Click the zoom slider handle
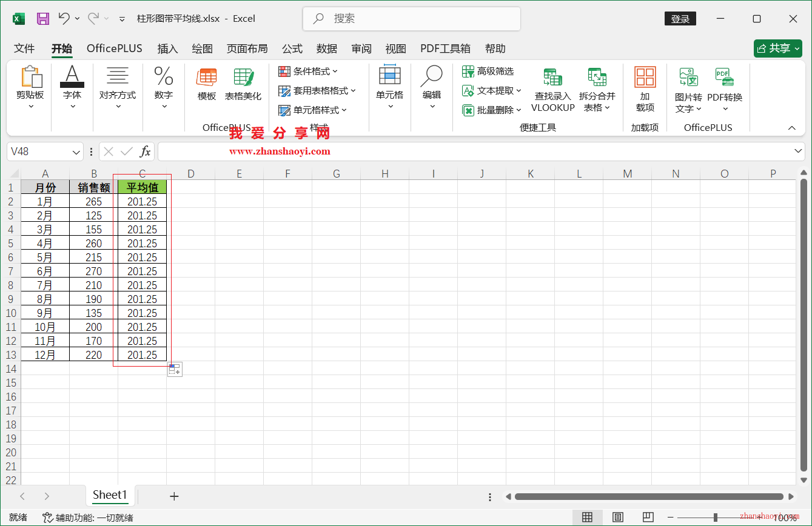The image size is (812, 526). pos(716,518)
